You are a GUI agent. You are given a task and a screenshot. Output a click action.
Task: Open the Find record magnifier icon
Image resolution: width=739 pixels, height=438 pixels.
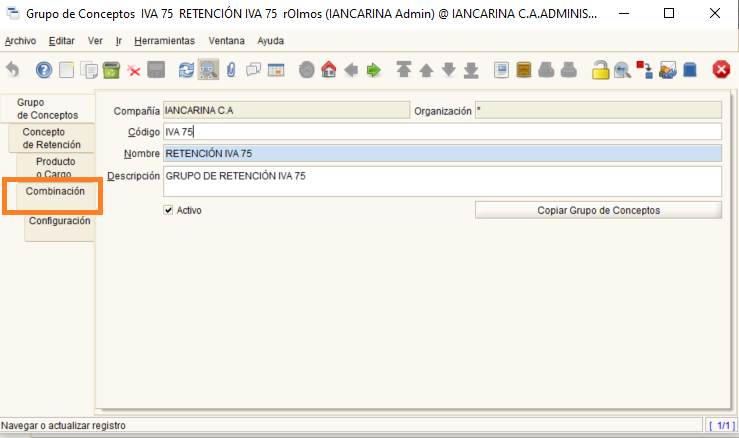(208, 70)
